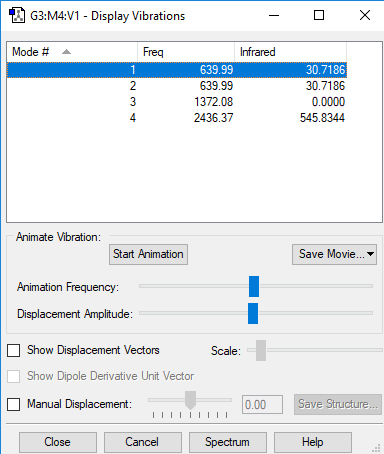Select mode 3 with frequency 1372.08
Image resolution: width=384 pixels, height=454 pixels.
177,102
